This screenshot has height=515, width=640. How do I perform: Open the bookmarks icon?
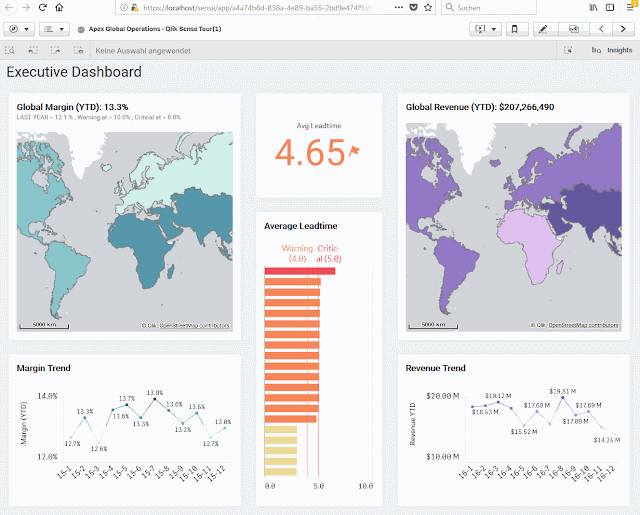tap(515, 29)
